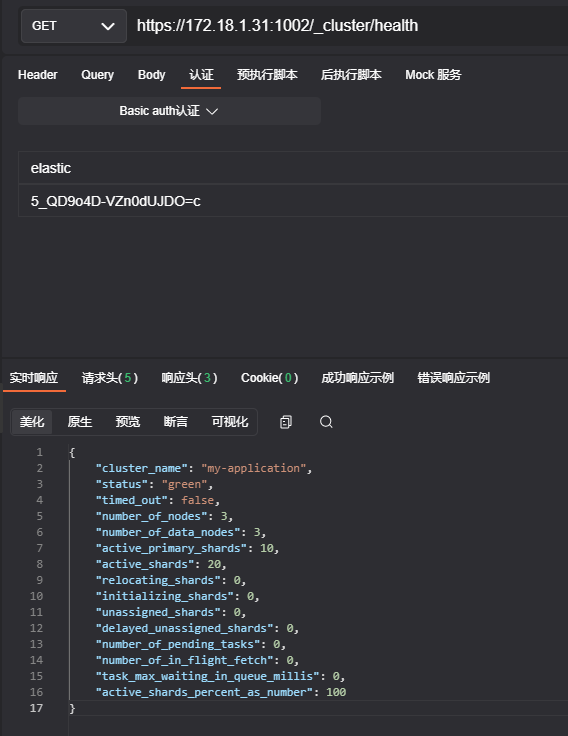This screenshot has height=736, width=568.
Task: Click the "initializing_shards" key
Action: [164, 596]
